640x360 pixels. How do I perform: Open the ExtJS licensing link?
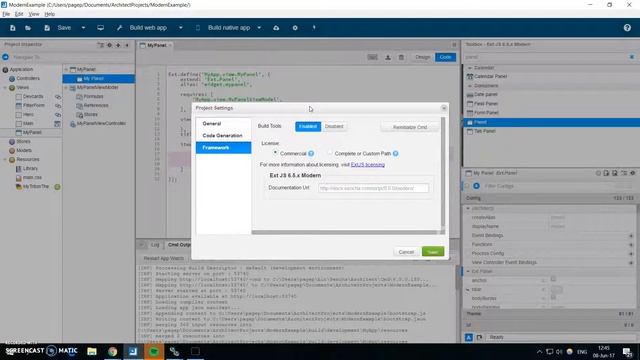pyautogui.click(x=368, y=164)
